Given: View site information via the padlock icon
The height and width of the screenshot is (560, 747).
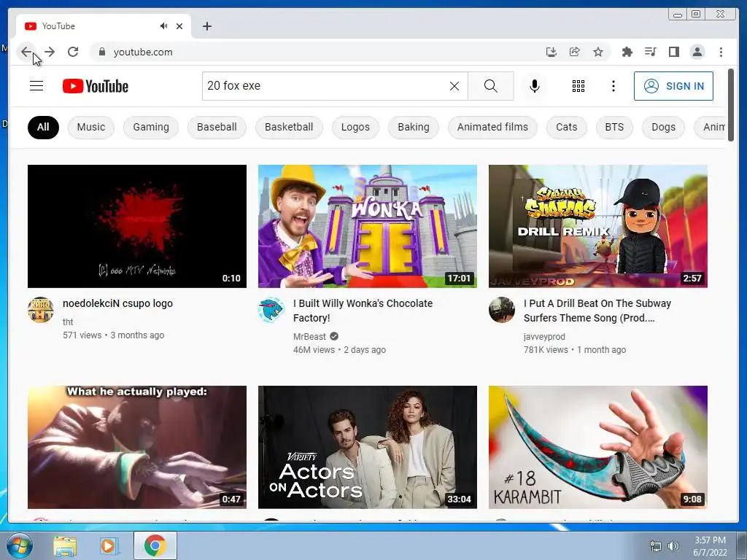Looking at the screenshot, I should (101, 52).
